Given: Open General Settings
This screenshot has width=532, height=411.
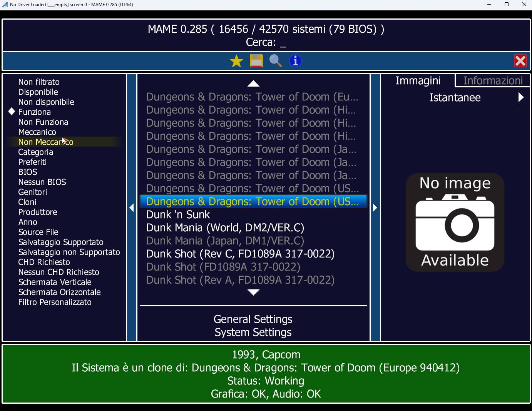Looking at the screenshot, I should (253, 319).
